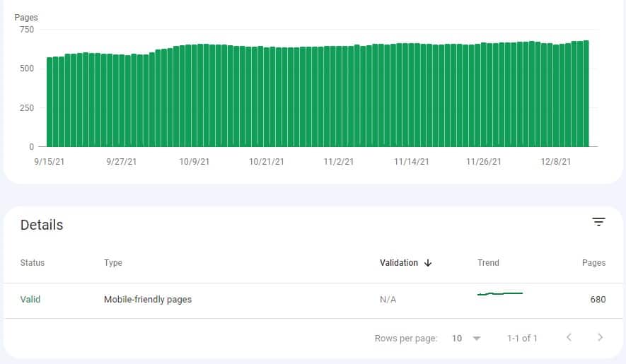Go to previous page arrow

(569, 338)
